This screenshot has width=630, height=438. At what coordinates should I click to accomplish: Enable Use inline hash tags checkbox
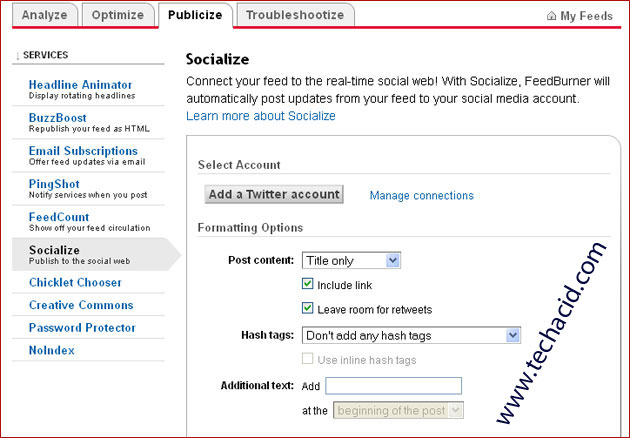click(307, 359)
